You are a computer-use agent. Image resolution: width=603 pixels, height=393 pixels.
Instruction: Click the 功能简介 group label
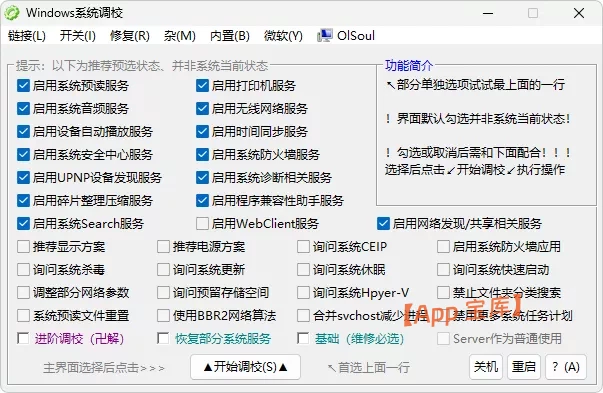pos(409,65)
